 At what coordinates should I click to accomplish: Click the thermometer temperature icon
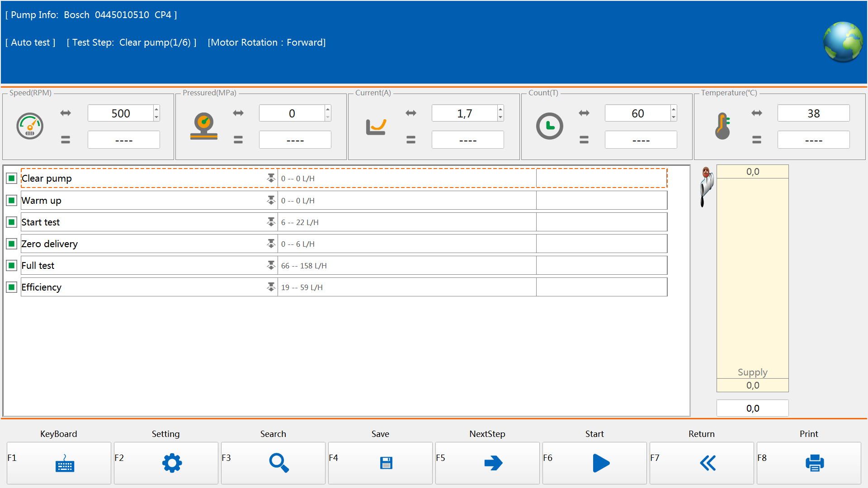coord(722,126)
